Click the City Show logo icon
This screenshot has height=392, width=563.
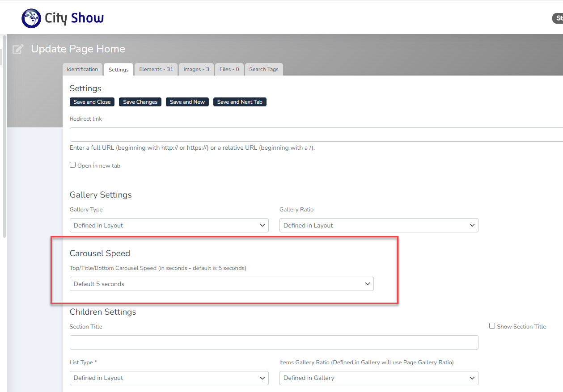pos(31,18)
